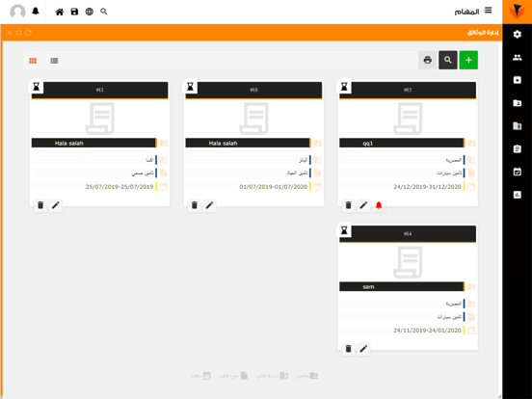Open the companies building sidebar icon
This screenshot has height=399, width=532.
518,126
